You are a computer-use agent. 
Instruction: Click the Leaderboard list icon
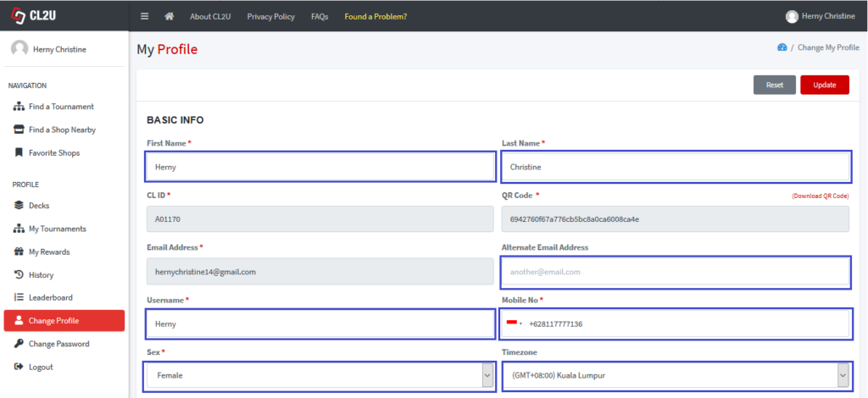coord(19,297)
